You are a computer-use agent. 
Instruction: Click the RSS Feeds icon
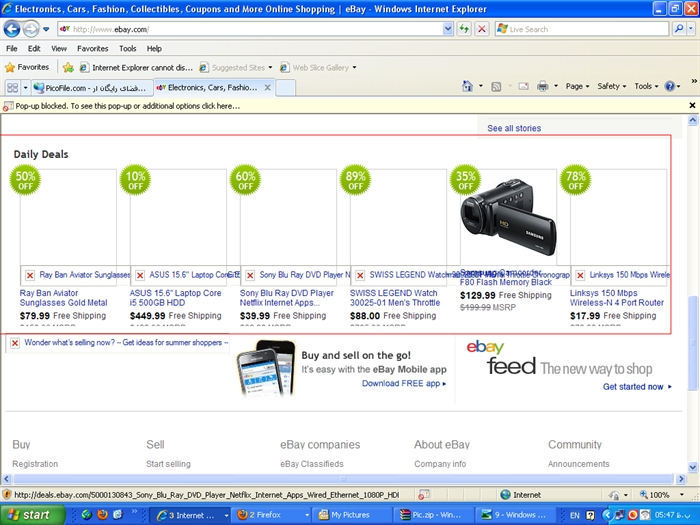coord(496,87)
